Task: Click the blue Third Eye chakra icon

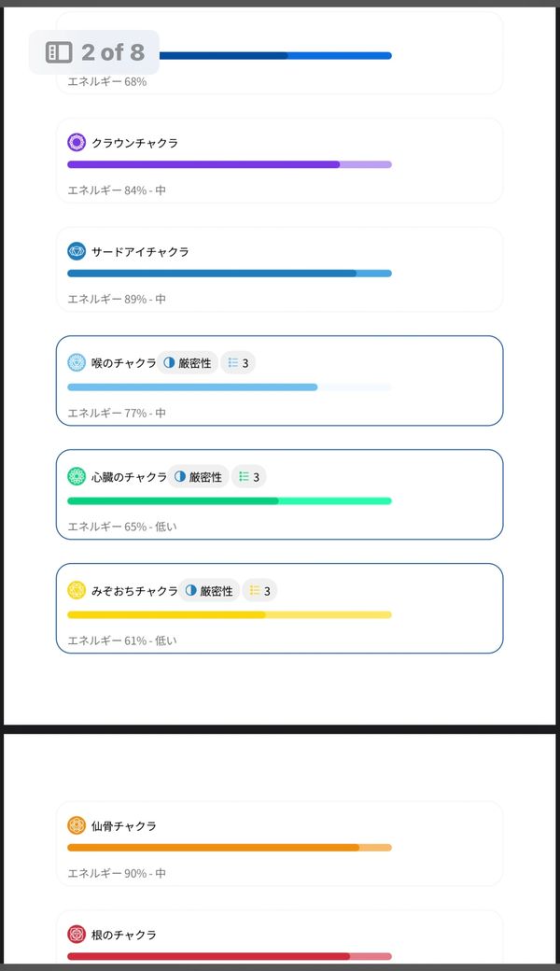Action: point(77,251)
